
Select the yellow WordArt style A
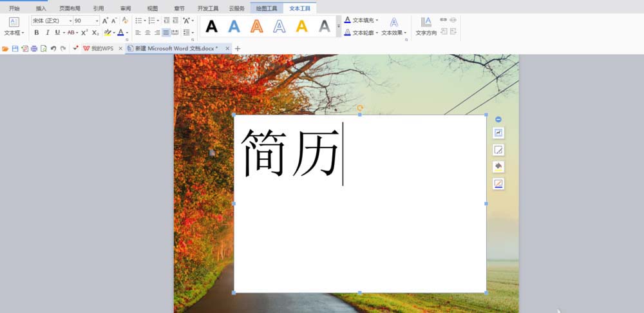pyautogui.click(x=302, y=26)
